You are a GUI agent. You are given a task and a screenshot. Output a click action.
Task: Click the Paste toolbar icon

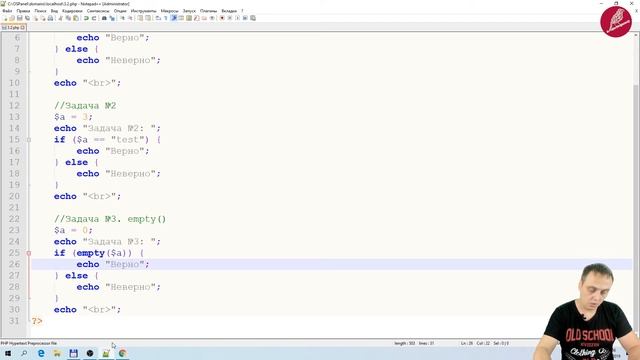click(x=76, y=18)
